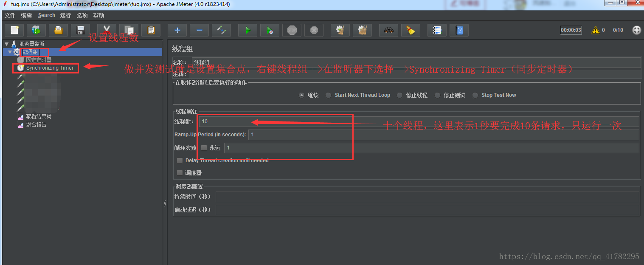The height and width of the screenshot is (265, 644).
Task: Click the elapsed time 00:00:03 display
Action: click(571, 30)
